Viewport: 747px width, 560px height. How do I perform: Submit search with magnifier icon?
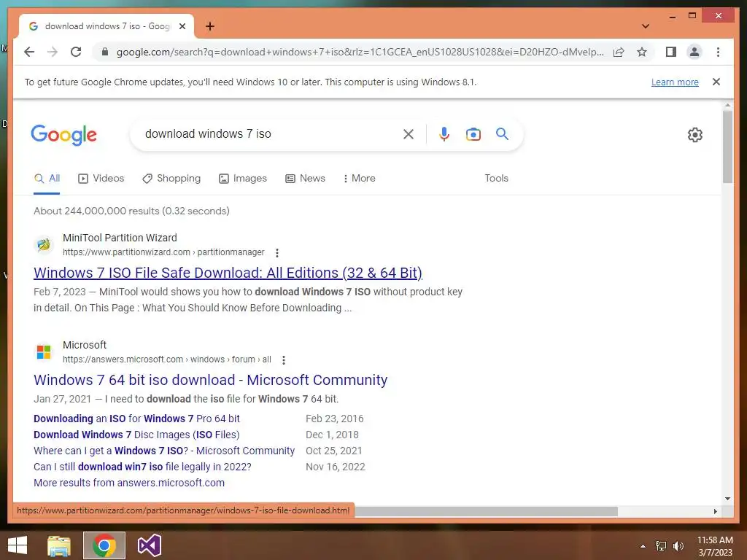point(502,134)
